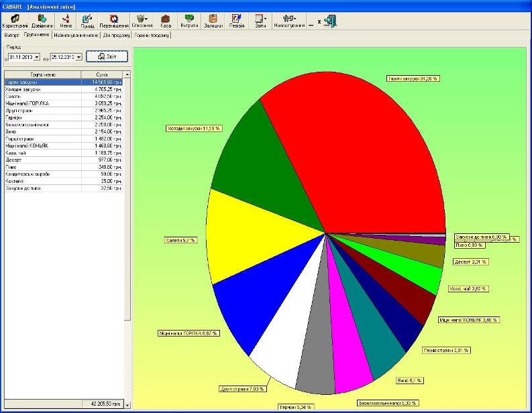
Task: Open the Каса (cash register) icon
Action: [166, 21]
